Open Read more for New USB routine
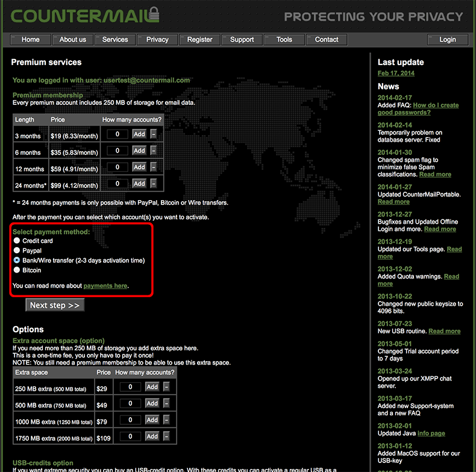The height and width of the screenshot is (472, 476). 445,331
